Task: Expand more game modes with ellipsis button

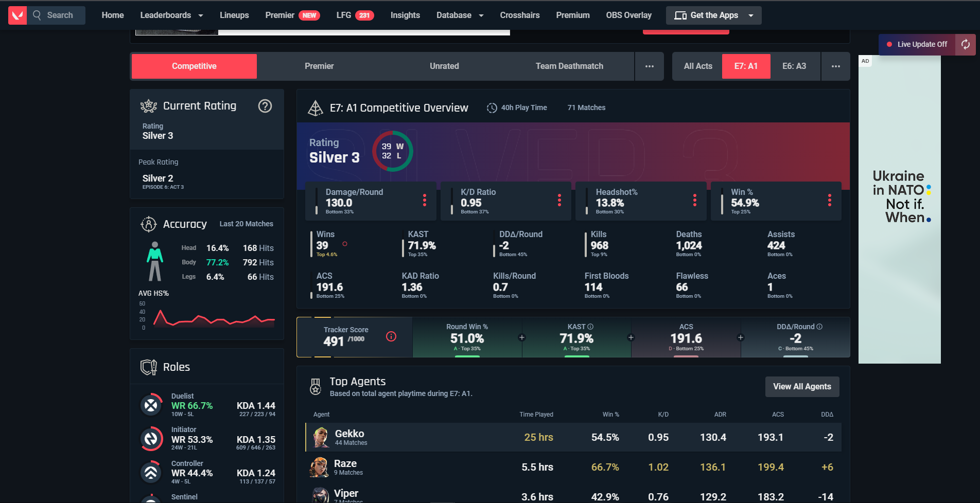Action: tap(649, 66)
